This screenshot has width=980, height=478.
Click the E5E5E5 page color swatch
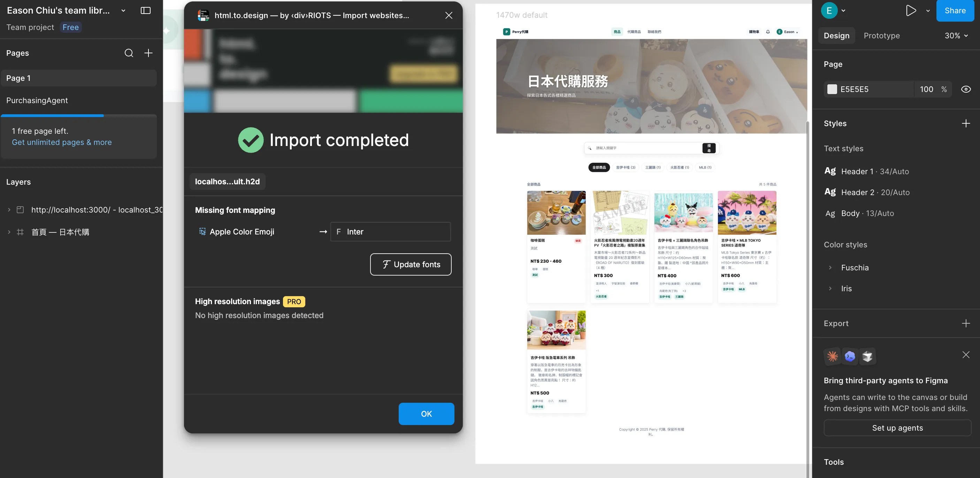(x=832, y=89)
